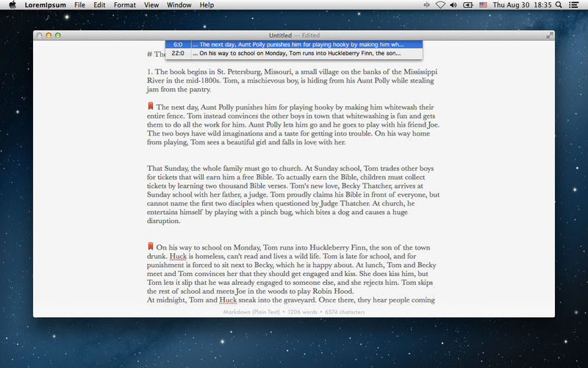Enter full screen using the window corner arrows
Image resolution: width=588 pixels, height=368 pixels.
[x=549, y=35]
